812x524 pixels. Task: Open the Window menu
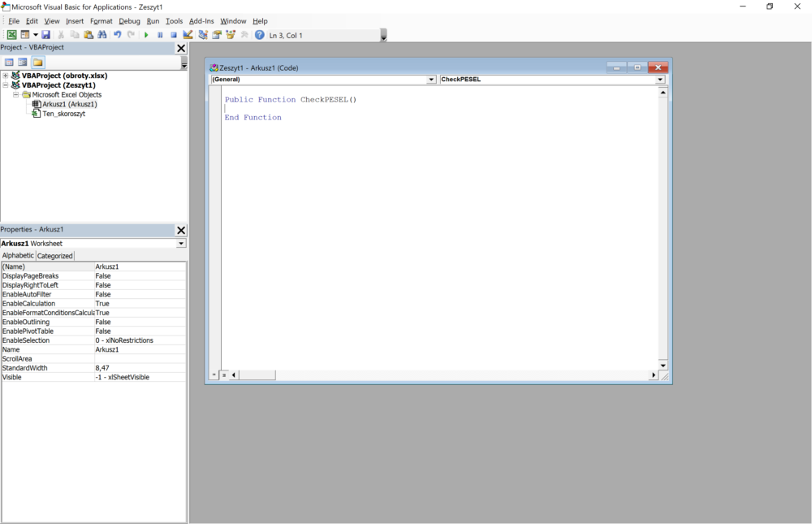(x=233, y=21)
